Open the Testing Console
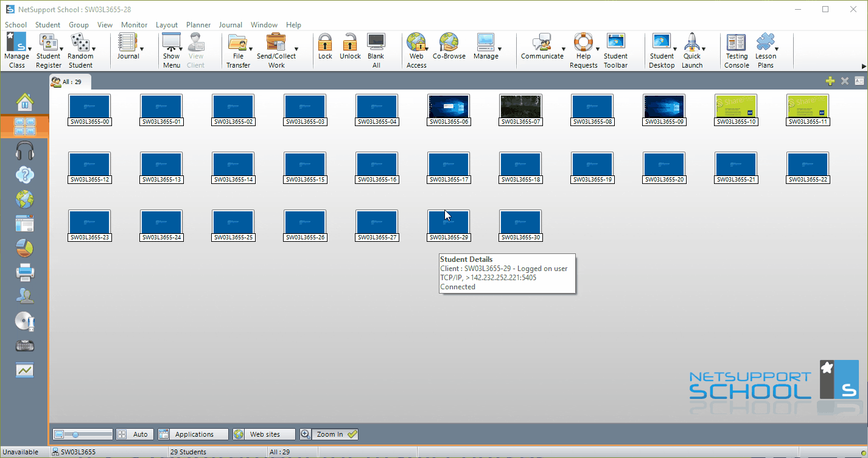The width and height of the screenshot is (868, 458). pyautogui.click(x=737, y=50)
